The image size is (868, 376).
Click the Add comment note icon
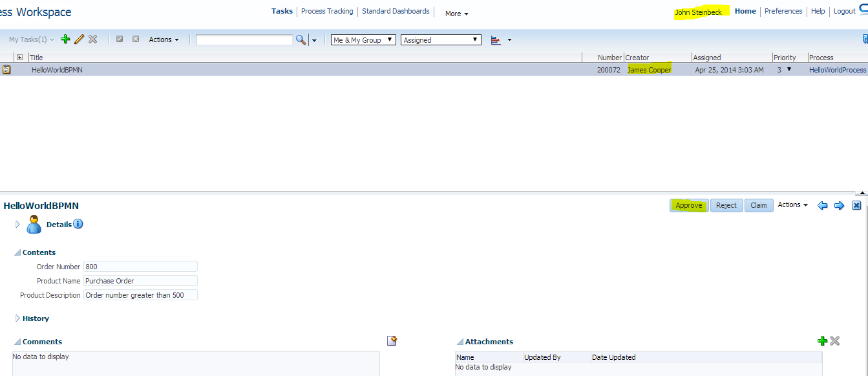pyautogui.click(x=392, y=340)
